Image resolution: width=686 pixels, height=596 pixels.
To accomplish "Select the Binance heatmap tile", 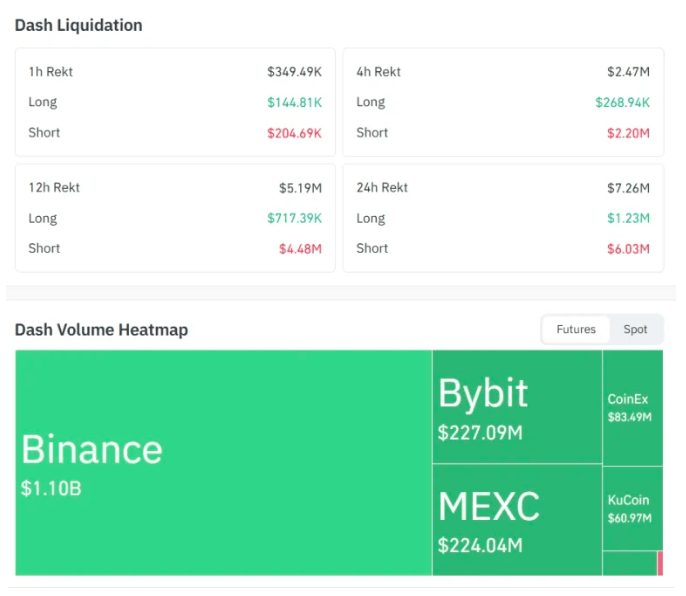I will tap(224, 463).
